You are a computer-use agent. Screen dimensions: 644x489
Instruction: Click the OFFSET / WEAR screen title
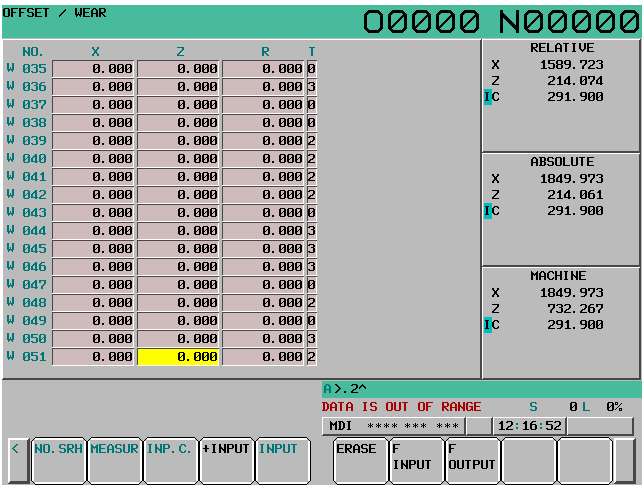click(54, 13)
